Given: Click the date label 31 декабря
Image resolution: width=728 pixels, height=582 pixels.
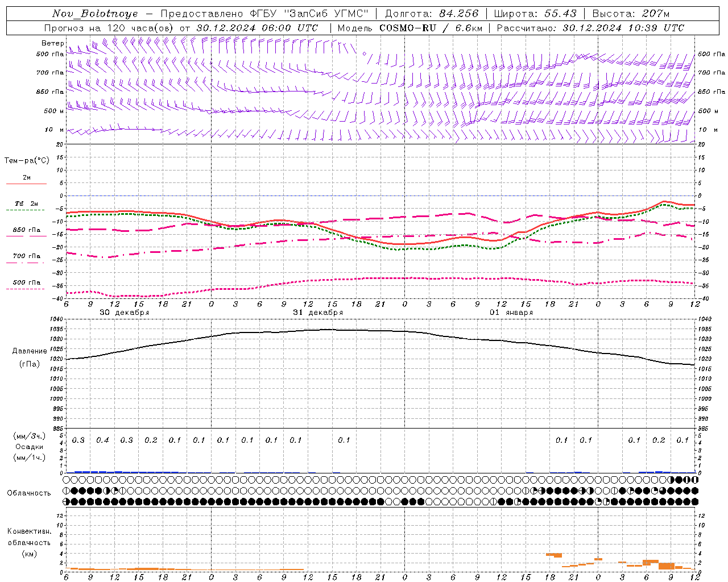Looking at the screenshot, I should [x=318, y=313].
